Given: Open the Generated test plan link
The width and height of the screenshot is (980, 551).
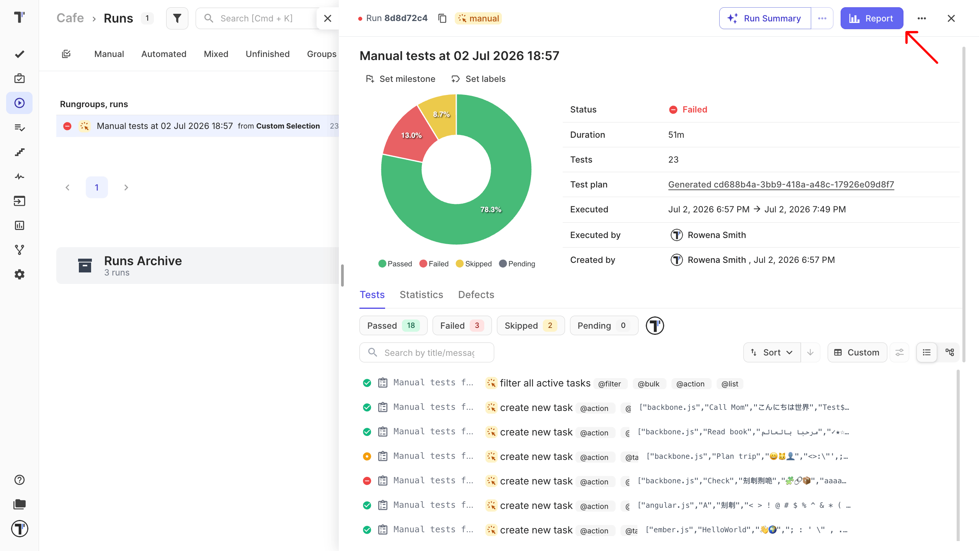Looking at the screenshot, I should (x=781, y=184).
